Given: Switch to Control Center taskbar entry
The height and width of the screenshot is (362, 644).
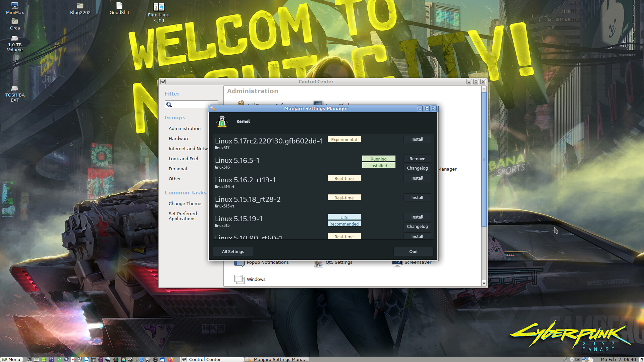Looking at the screenshot, I should pos(212,359).
